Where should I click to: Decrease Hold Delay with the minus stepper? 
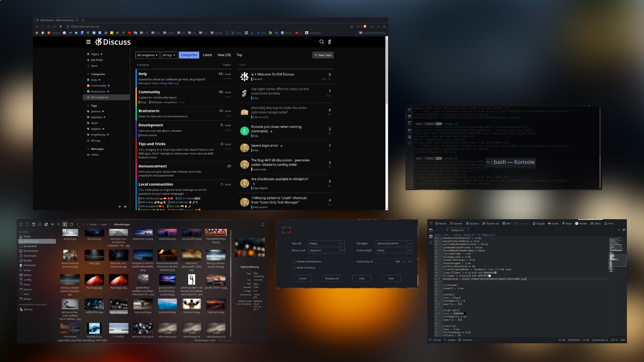(404, 261)
